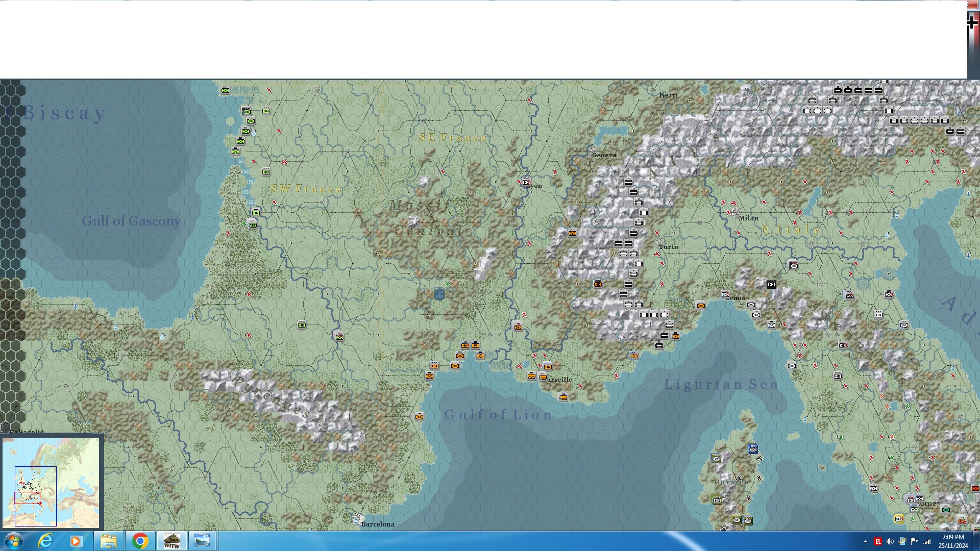Open Google Chrome from the taskbar
The width and height of the screenshot is (980, 551).
(x=140, y=541)
